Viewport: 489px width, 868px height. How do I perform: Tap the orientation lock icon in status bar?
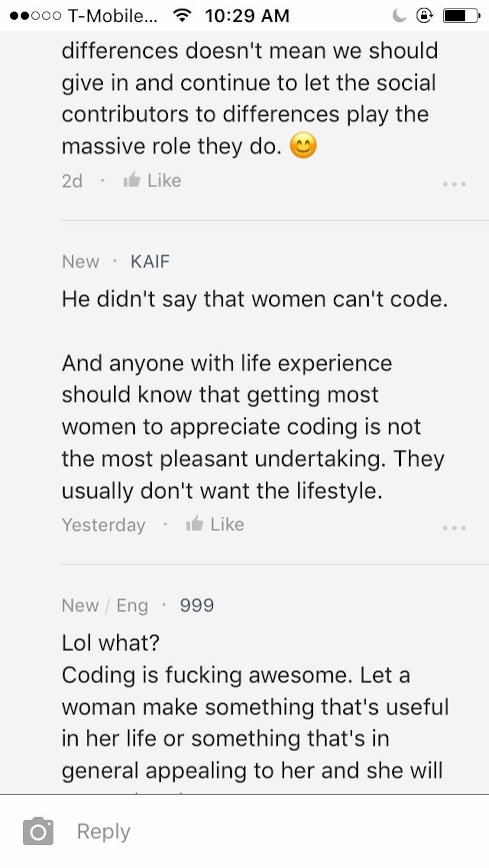pyautogui.click(x=424, y=15)
